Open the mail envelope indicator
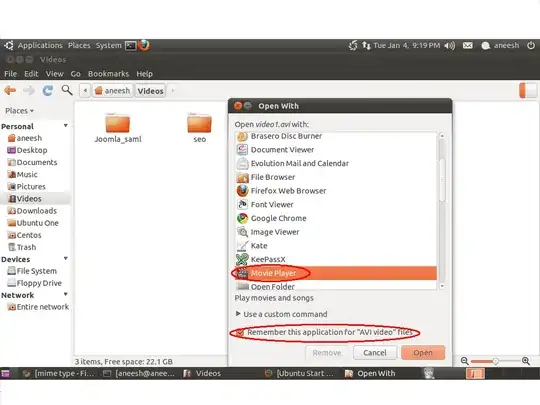The height and width of the screenshot is (405, 540). (467, 45)
